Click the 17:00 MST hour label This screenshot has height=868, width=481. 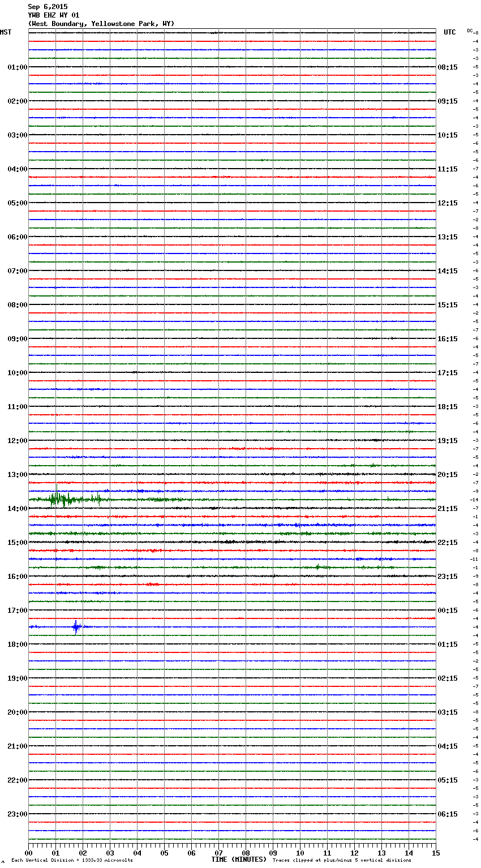[18, 611]
